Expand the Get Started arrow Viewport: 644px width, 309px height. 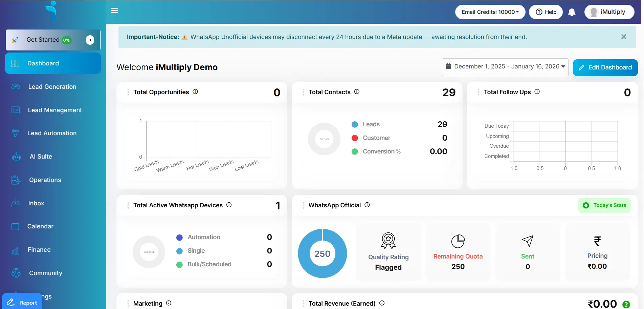[x=90, y=40]
